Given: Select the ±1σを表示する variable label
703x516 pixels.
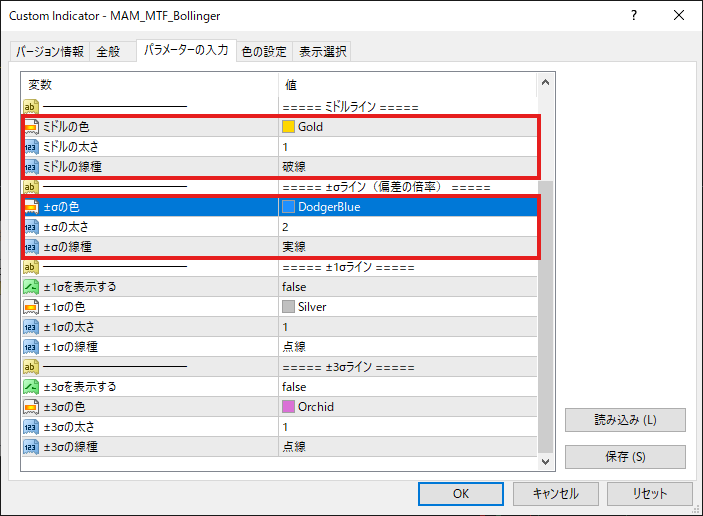Looking at the screenshot, I should [x=80, y=287].
